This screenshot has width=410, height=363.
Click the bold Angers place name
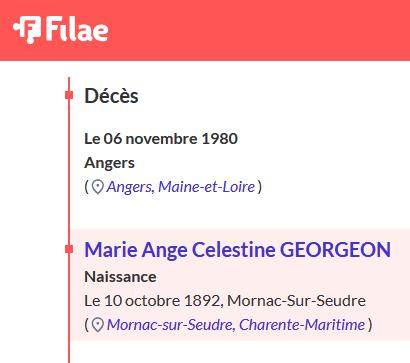pos(109,163)
